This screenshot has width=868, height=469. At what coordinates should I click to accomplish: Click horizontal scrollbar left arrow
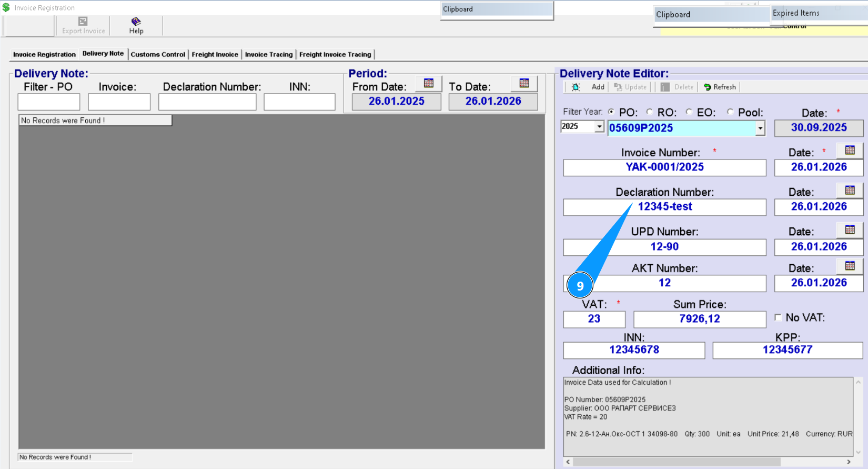568,462
